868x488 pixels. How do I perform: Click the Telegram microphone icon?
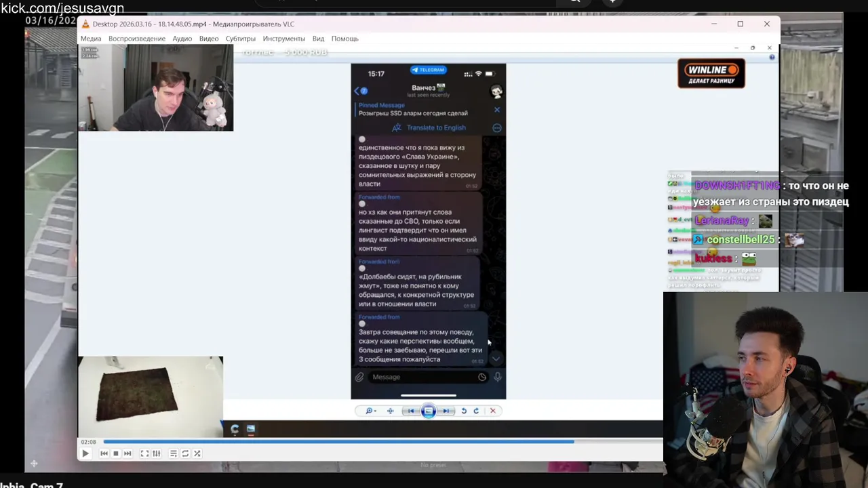[x=498, y=377]
